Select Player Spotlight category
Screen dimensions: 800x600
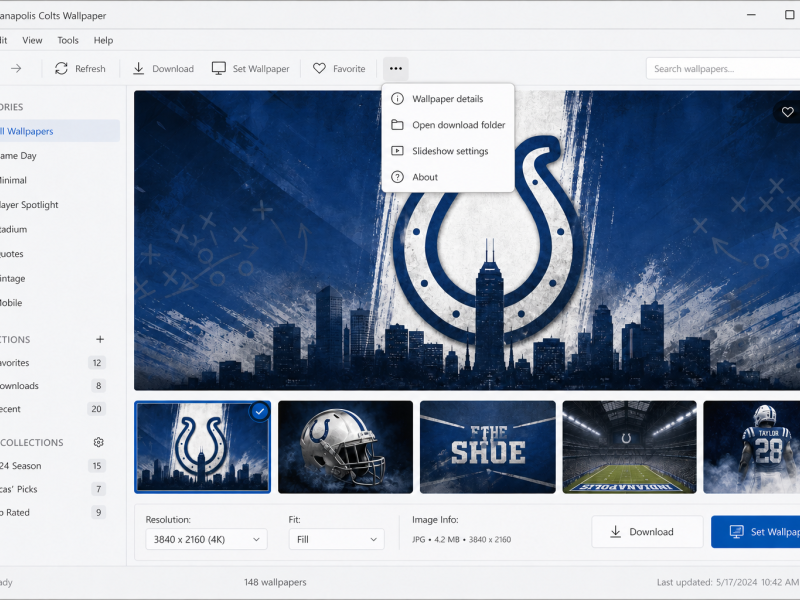coord(60,205)
